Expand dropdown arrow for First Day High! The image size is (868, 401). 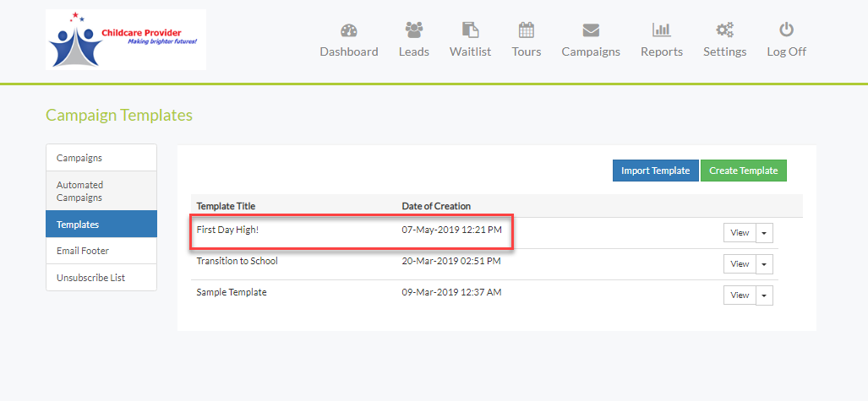pyautogui.click(x=765, y=233)
